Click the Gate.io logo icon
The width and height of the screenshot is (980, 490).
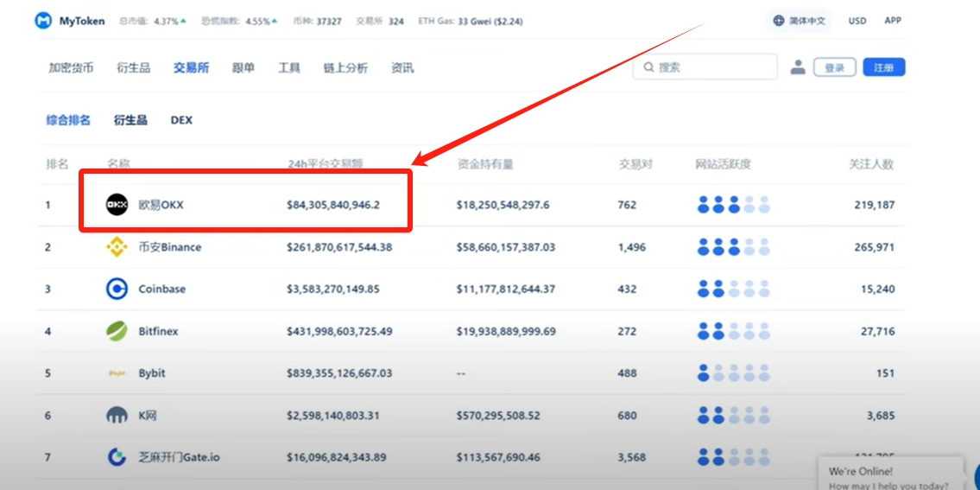click(x=117, y=457)
